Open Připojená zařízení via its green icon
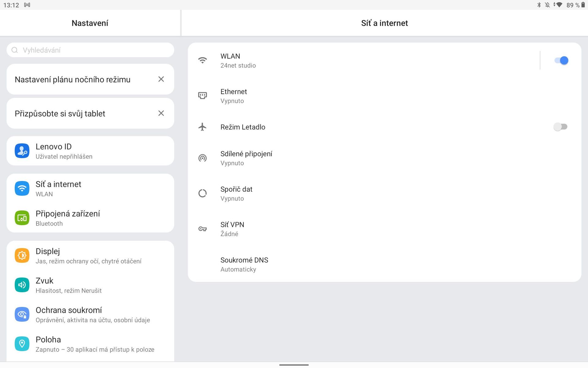The image size is (588, 368). pos(22,218)
